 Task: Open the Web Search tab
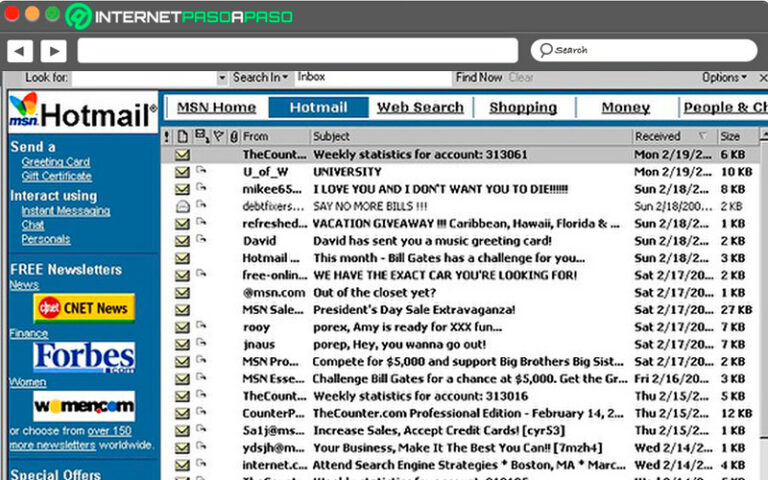pyautogui.click(x=420, y=107)
